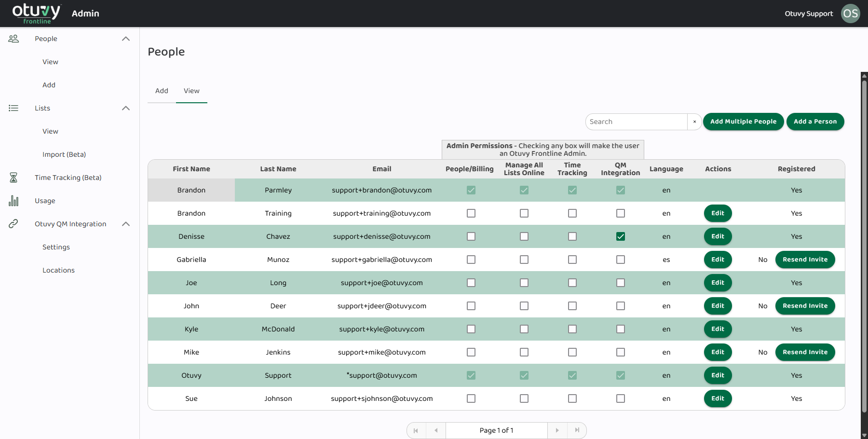Click the Lists icon in sidebar
Viewport: 868px width, 439px height.
(14, 108)
